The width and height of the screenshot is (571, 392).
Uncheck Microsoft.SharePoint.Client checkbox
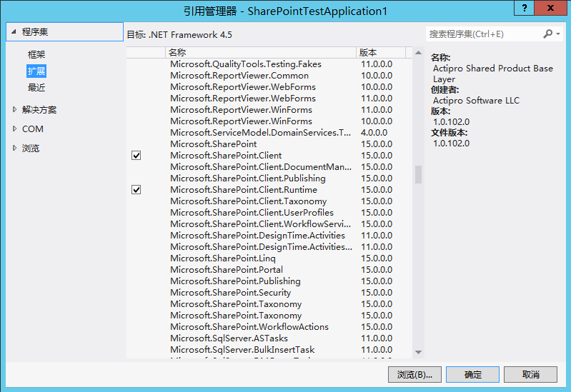click(136, 156)
